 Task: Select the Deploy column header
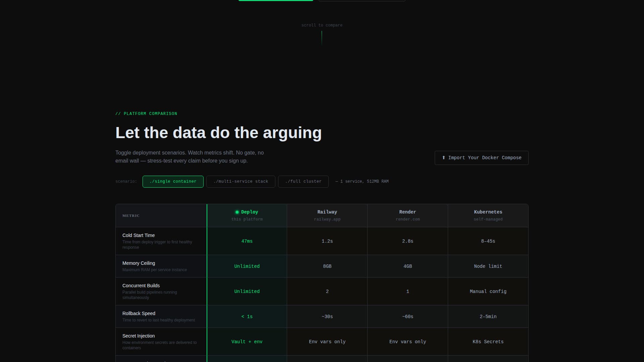[247, 216]
